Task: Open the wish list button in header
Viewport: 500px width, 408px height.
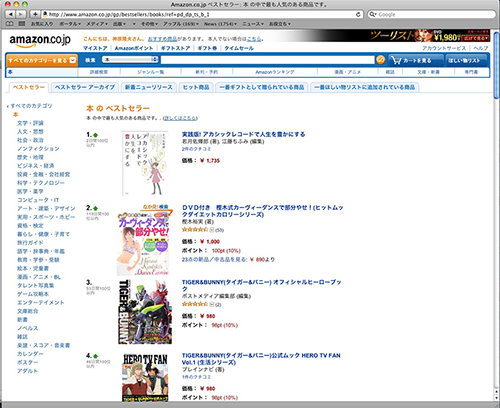Action: 466,60
